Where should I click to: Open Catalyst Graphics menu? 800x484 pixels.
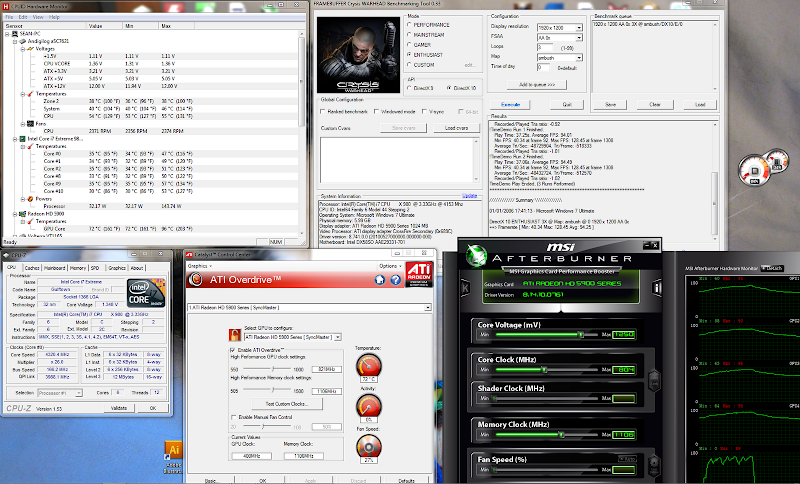(199, 266)
